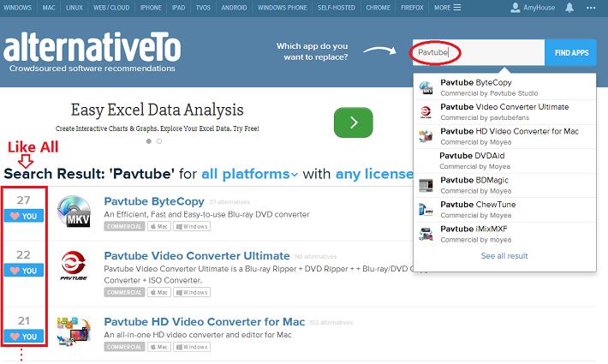
Task: Open Pavtube ByteCopy result title
Action: pos(154,201)
